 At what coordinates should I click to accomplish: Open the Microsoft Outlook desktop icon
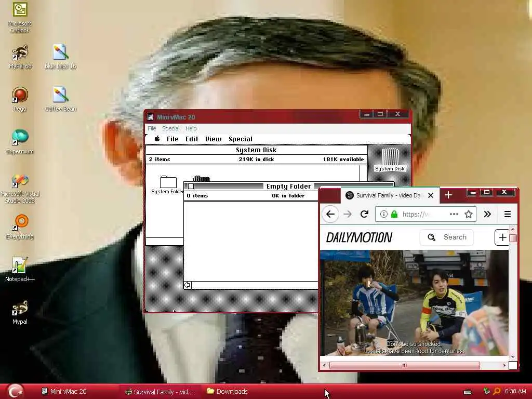20,17
